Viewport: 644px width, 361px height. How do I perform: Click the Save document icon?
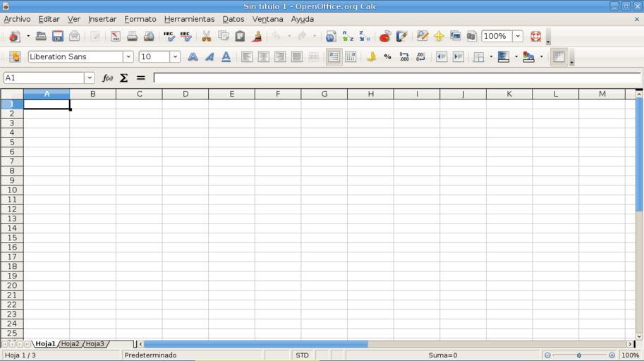click(58, 36)
